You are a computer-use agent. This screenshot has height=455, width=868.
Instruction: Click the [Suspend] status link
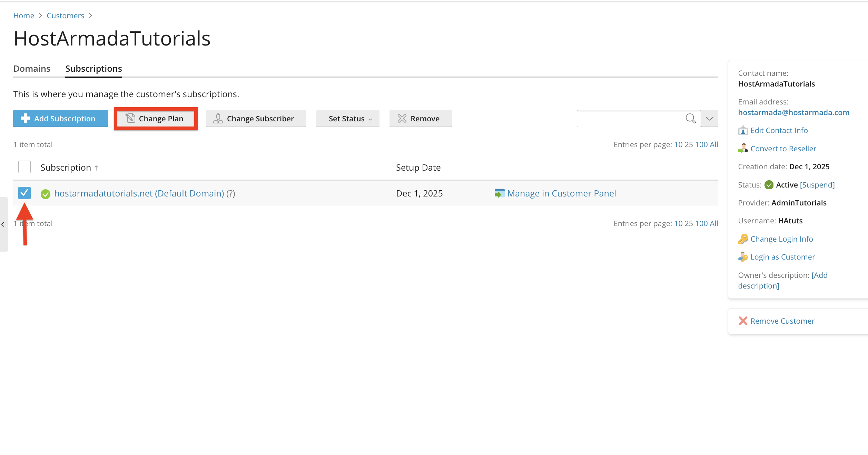(x=817, y=185)
